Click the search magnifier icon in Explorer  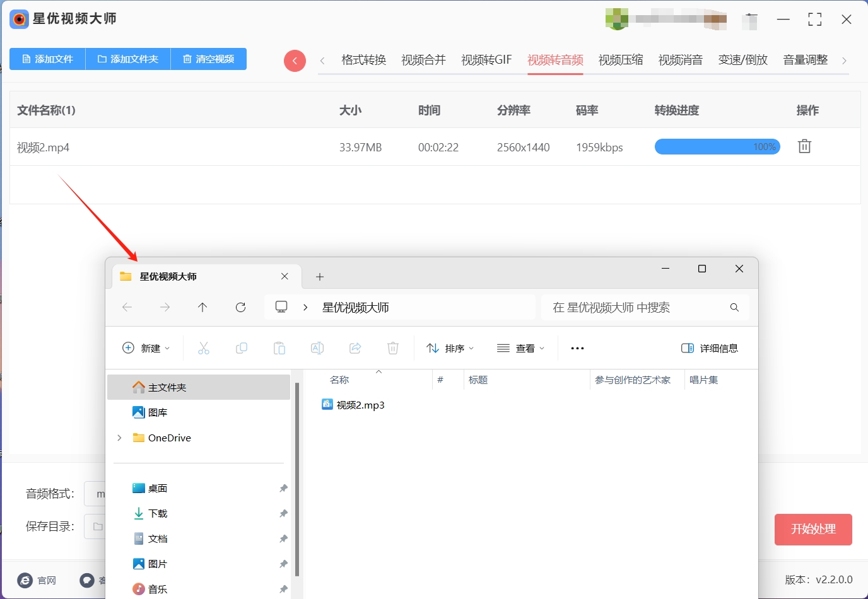tap(734, 307)
